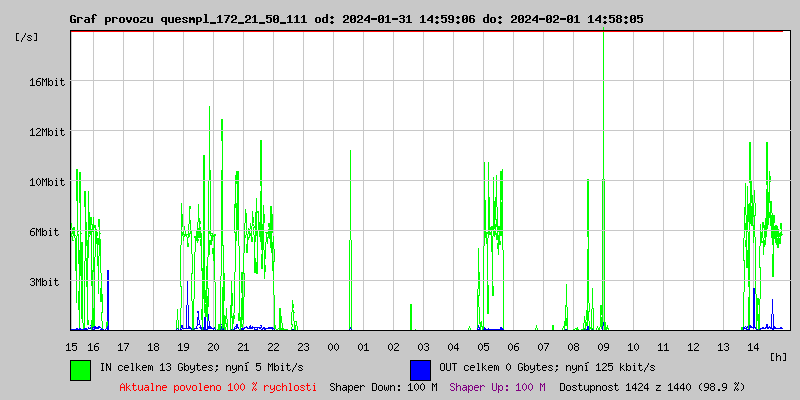Click the red 'Aktualne povoleno 100 % rychlosti' text
The width and height of the screenshot is (800, 400).
coord(218,386)
